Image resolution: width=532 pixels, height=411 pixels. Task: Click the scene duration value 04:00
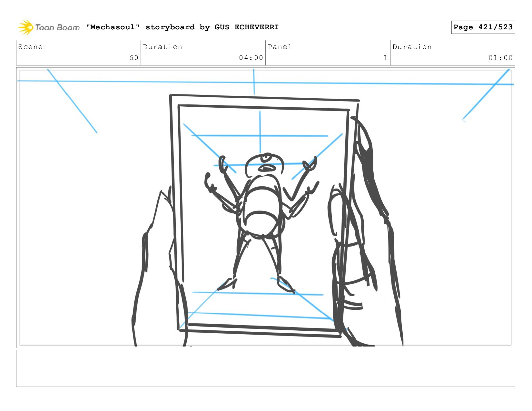pos(251,58)
